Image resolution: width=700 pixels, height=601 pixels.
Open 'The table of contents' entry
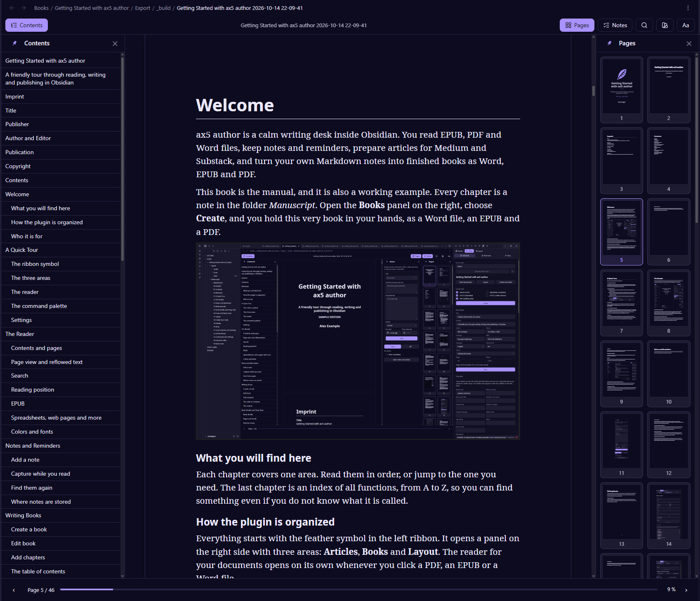pyautogui.click(x=61, y=571)
